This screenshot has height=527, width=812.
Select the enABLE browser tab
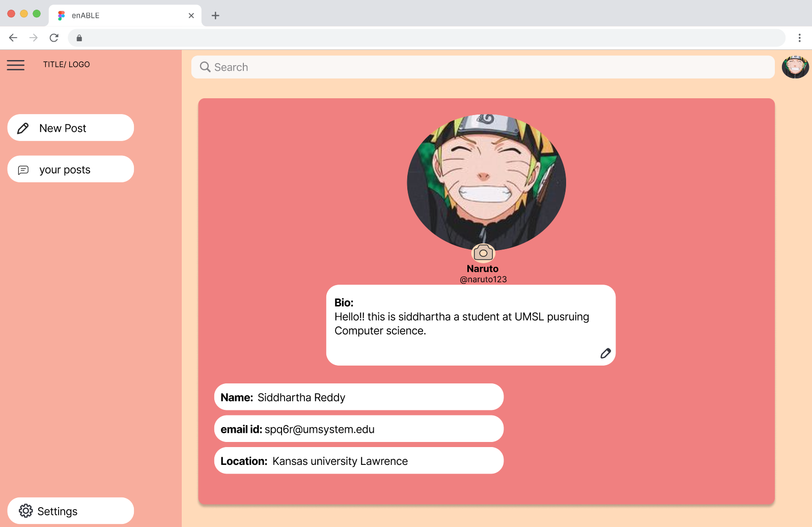[x=125, y=16]
